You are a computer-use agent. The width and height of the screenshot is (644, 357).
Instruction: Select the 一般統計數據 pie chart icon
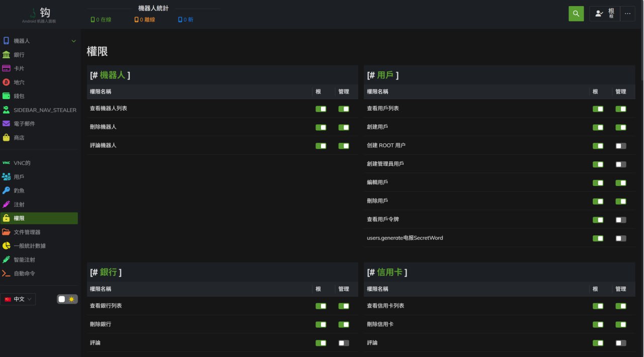click(x=6, y=246)
